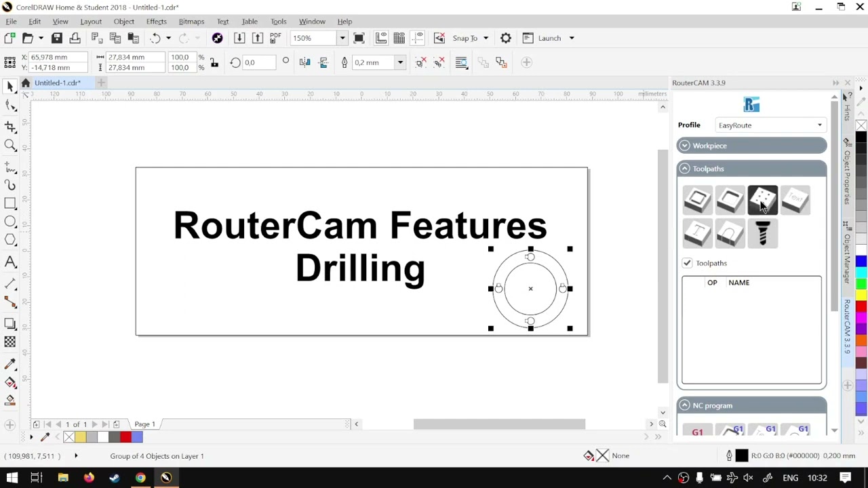Screen dimensions: 868x488
Task: Open the Open-file dropdown arrow
Action: point(41,38)
